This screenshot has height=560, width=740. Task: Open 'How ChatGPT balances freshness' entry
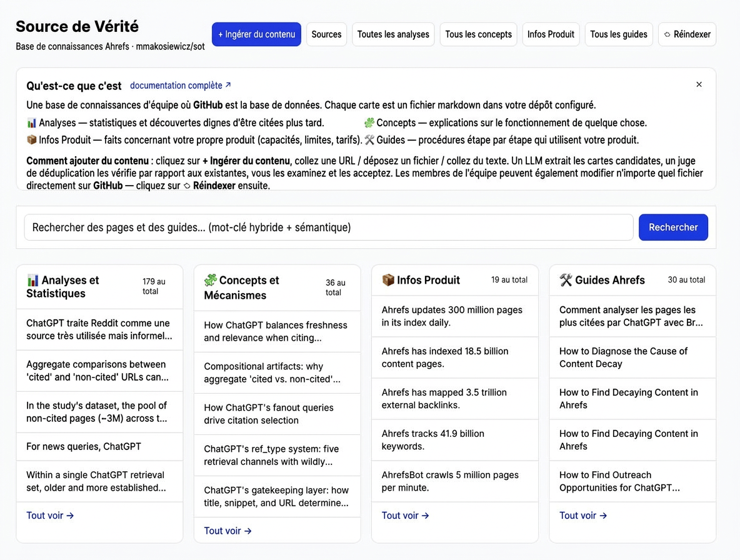[277, 332]
